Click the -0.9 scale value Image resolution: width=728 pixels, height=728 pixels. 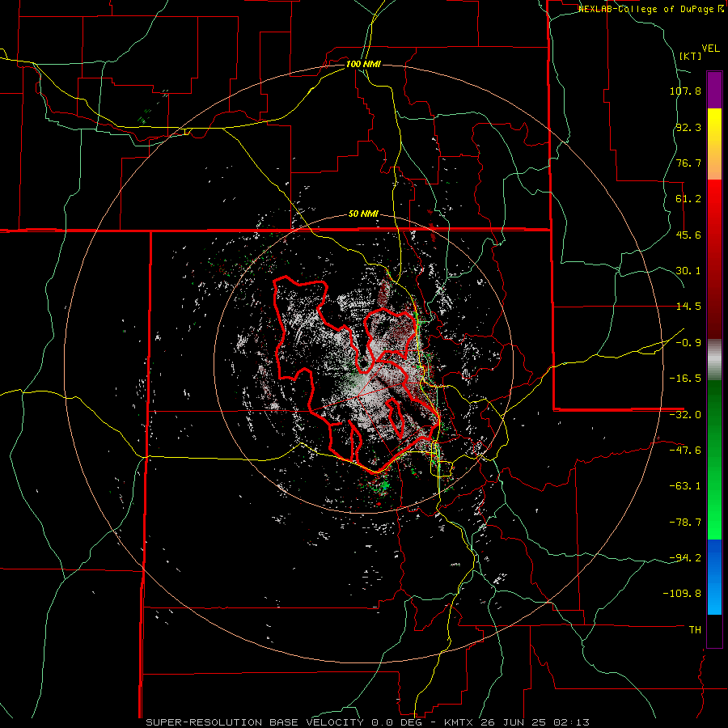point(688,343)
